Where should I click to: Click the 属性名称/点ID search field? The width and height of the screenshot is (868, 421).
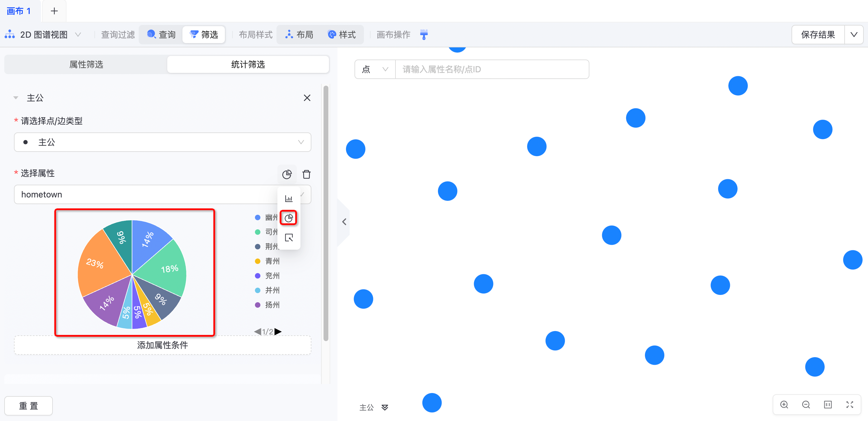(x=492, y=69)
